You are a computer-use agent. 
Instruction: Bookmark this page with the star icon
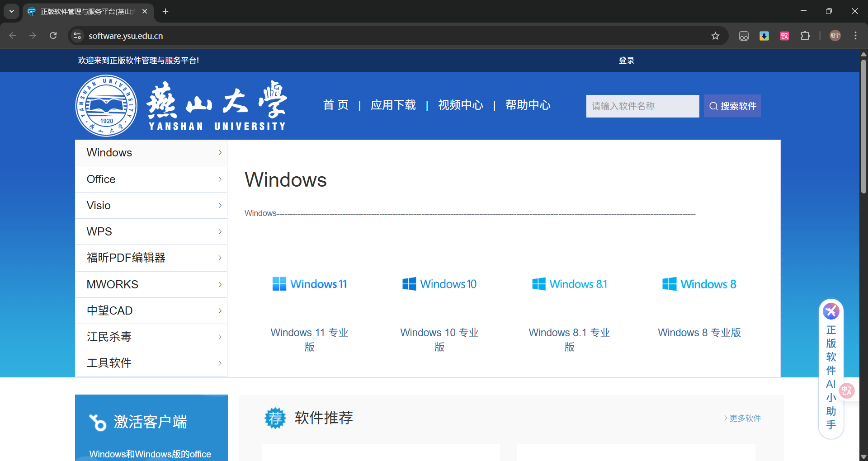[x=716, y=36]
